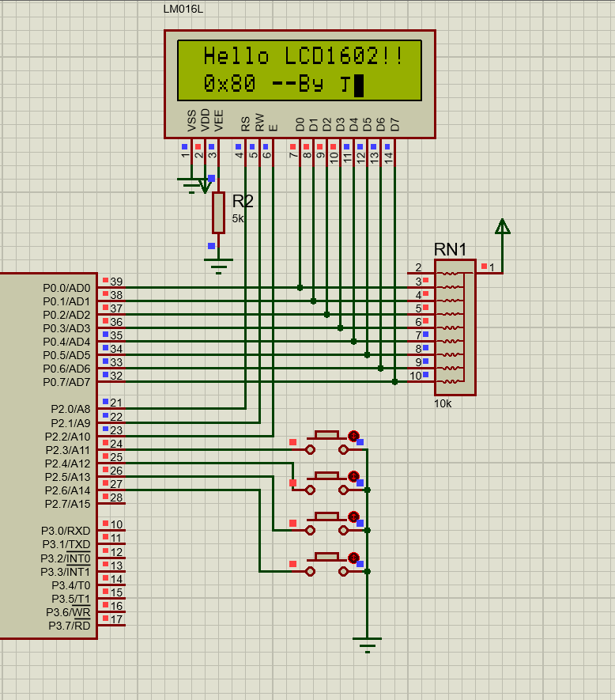Click the ground symbol below the push buttons
The width and height of the screenshot is (615, 700).
[x=367, y=643]
